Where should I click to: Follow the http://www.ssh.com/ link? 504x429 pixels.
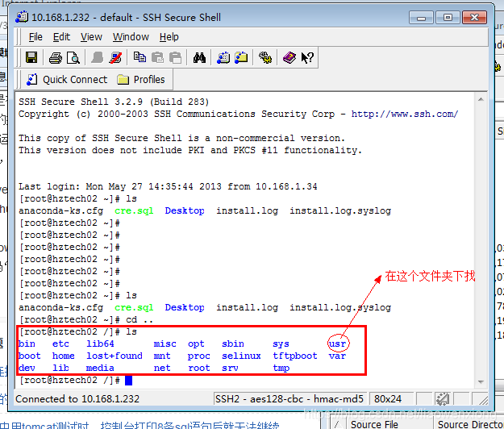point(405,114)
